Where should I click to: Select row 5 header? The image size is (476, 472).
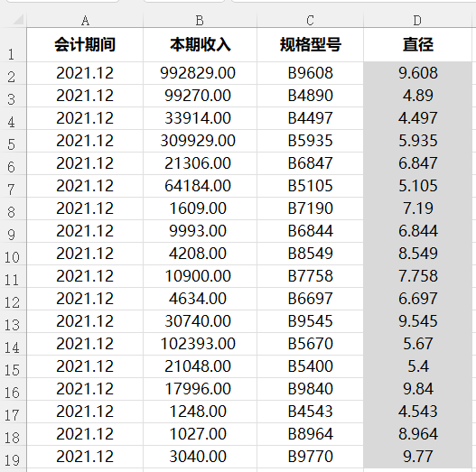click(12, 141)
